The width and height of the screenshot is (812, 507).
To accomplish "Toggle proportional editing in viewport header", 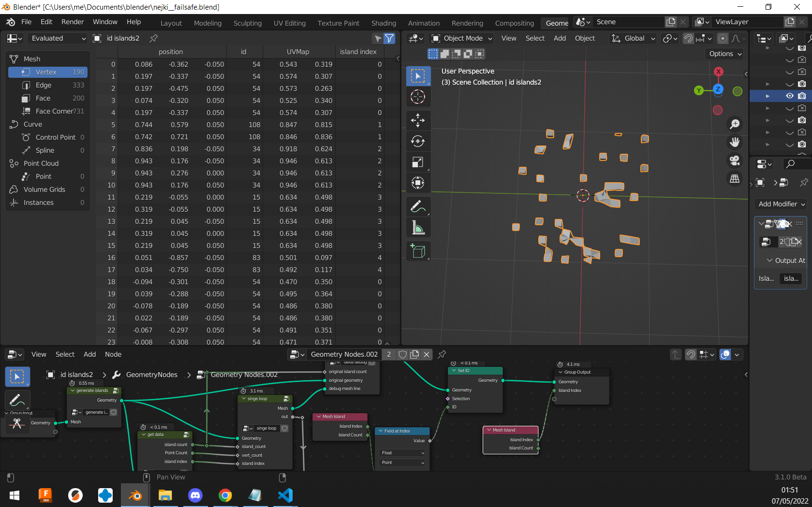I will point(723,38).
